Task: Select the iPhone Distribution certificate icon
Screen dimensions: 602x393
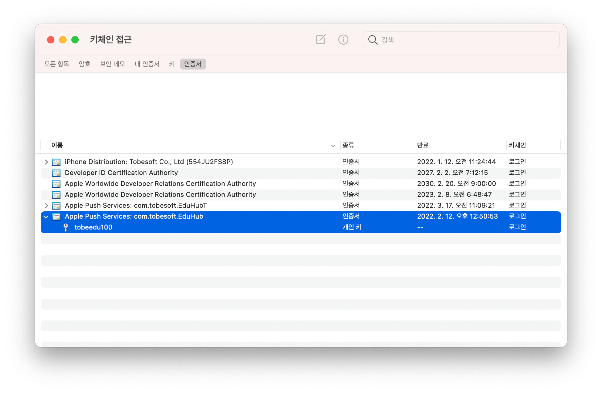Action: coord(56,162)
